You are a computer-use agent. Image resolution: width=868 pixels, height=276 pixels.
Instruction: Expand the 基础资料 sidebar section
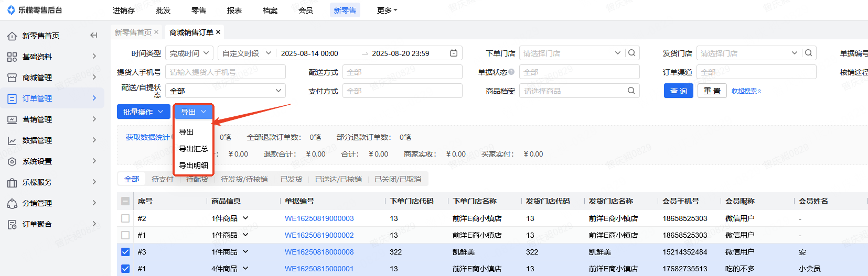click(x=94, y=56)
